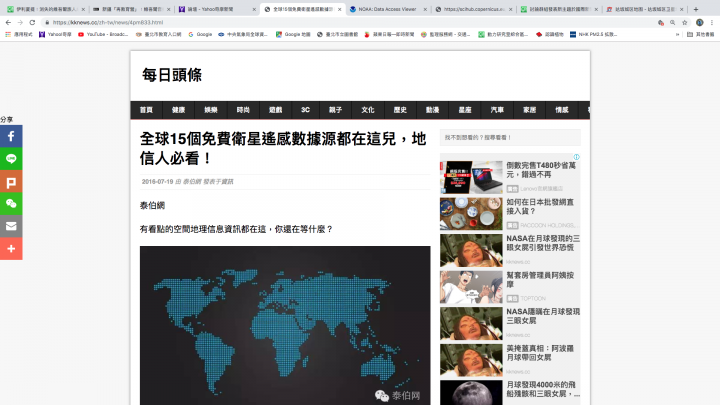Open the 動漫 category
Screen dimensions: 720x405
[433, 110]
